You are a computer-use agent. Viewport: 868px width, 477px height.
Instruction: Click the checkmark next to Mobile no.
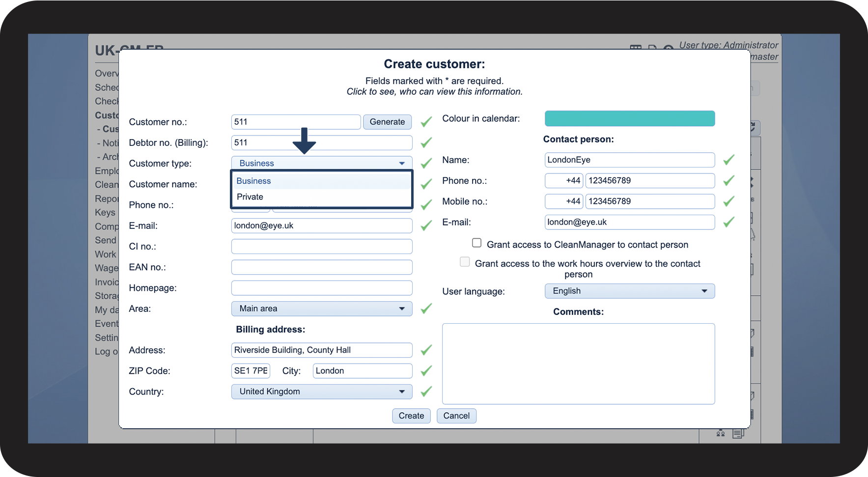728,201
